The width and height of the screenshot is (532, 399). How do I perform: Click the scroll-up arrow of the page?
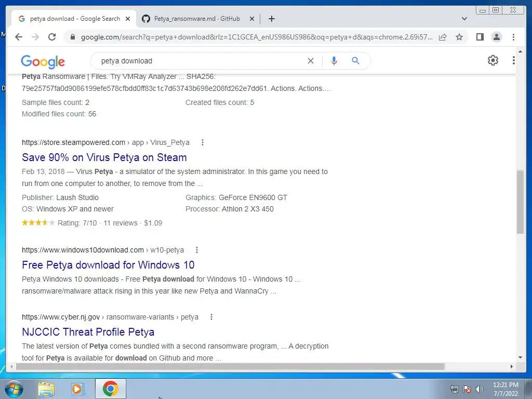[x=520, y=52]
